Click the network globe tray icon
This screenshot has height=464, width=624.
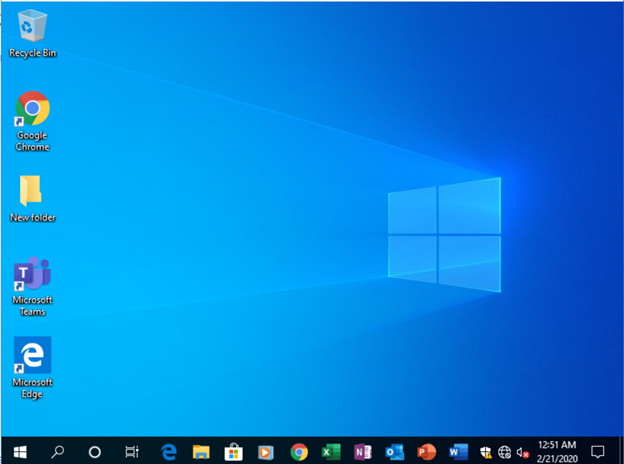coord(505,452)
